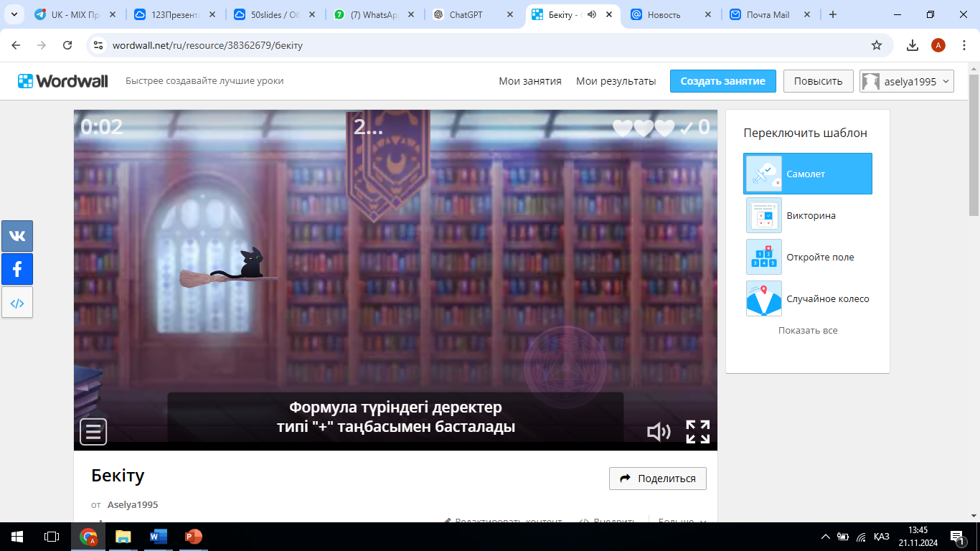Click the 0:02 game timer
The height and width of the screenshot is (551, 980).
[102, 127]
